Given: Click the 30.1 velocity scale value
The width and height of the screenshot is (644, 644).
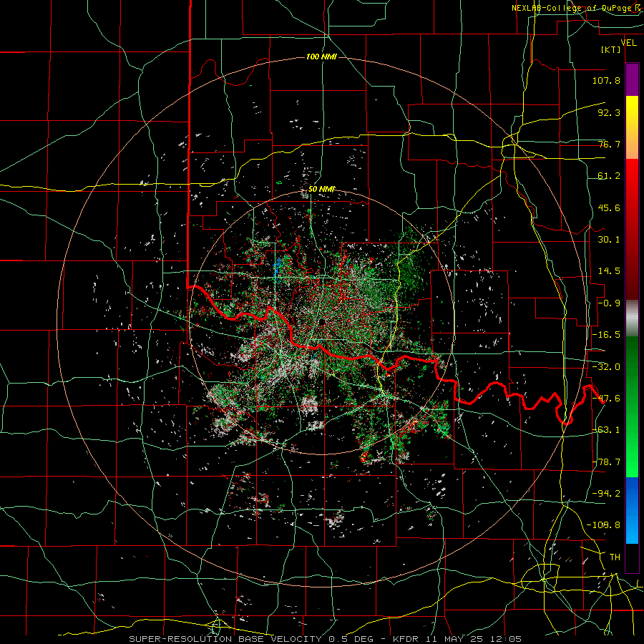Looking at the screenshot, I should pos(609,240).
